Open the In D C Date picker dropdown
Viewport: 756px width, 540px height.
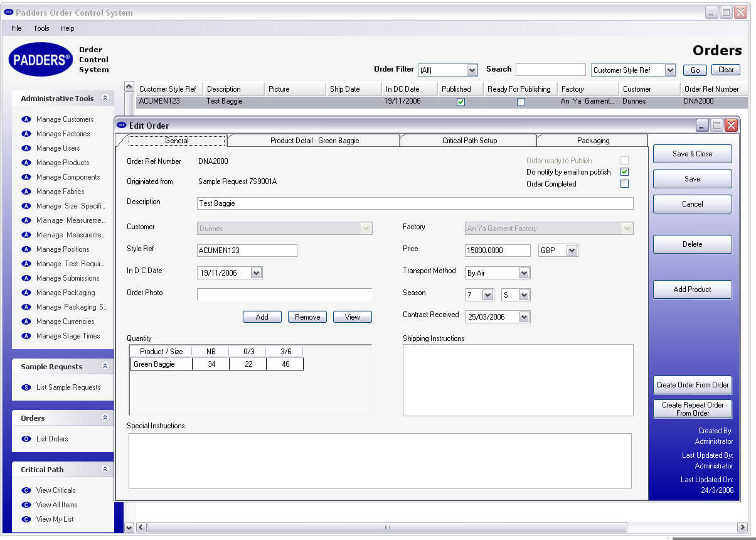[x=256, y=273]
